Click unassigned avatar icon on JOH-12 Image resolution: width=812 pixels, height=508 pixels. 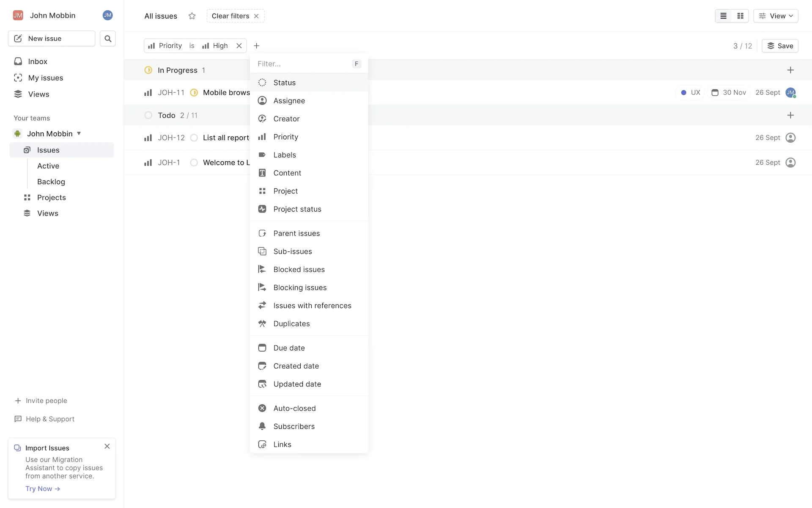point(790,138)
